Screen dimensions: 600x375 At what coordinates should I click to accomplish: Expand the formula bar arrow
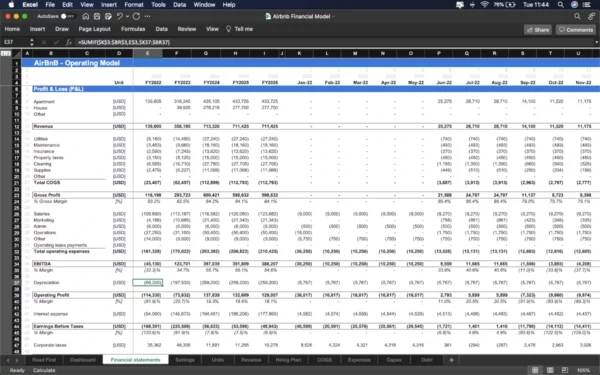pyautogui.click(x=596, y=42)
